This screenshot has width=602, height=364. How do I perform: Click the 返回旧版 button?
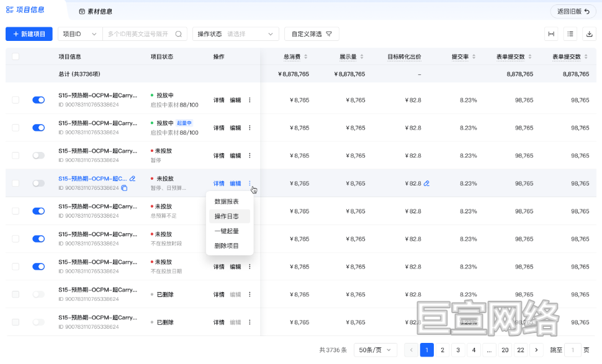click(x=573, y=12)
